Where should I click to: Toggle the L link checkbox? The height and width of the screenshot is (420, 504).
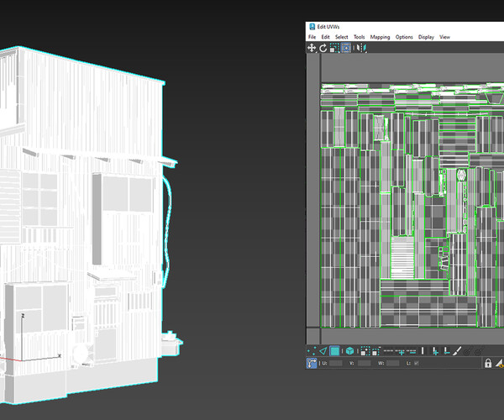417,363
